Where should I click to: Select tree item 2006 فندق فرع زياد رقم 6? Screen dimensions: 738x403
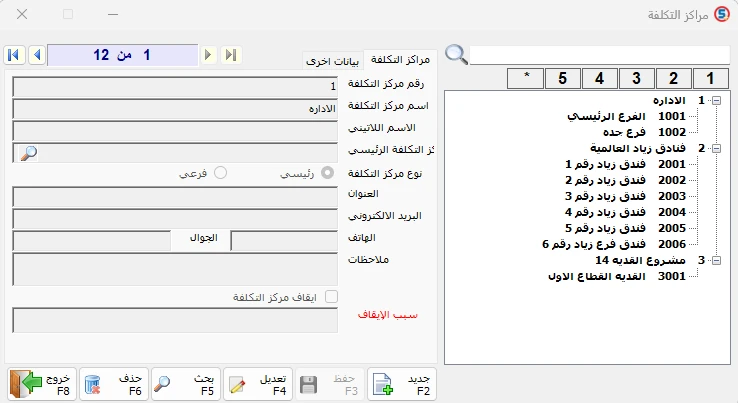pyautogui.click(x=614, y=244)
